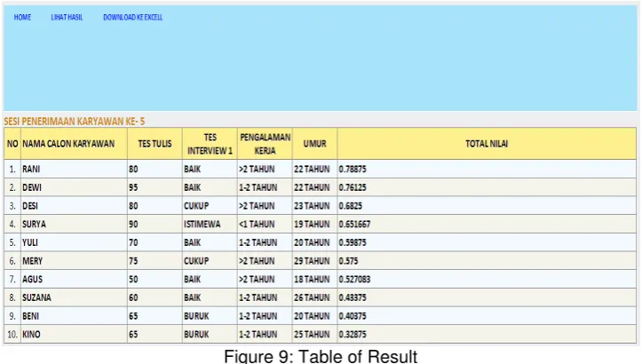Click the name cell SURYA
The image size is (642, 364).
pyautogui.click(x=74, y=225)
